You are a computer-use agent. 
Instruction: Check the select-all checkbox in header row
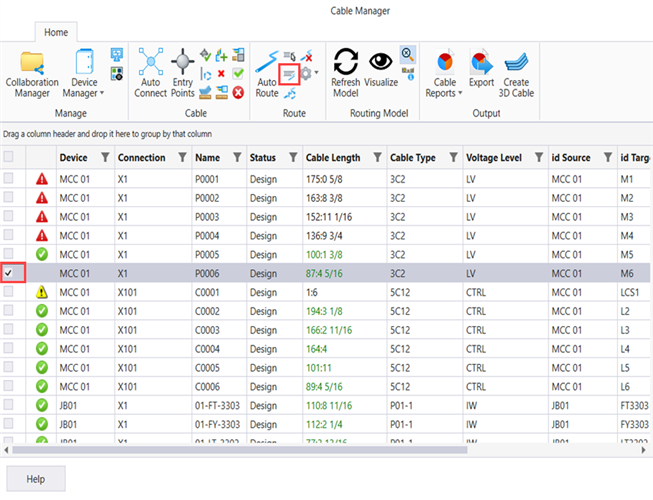point(9,157)
